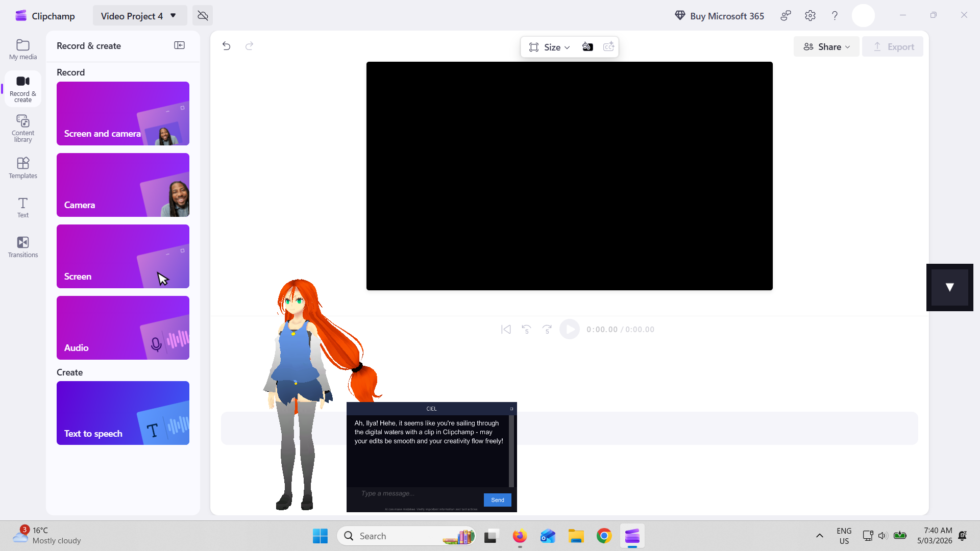Switch to the My media panel

[x=22, y=49]
